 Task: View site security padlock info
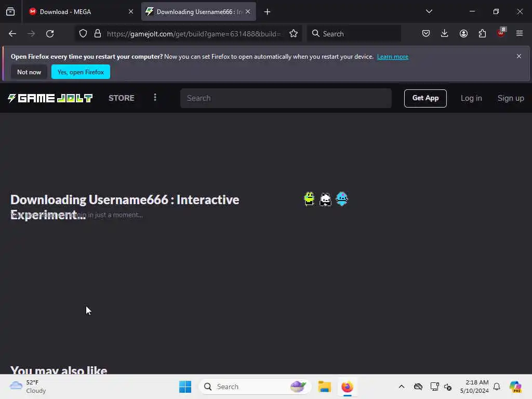pyautogui.click(x=98, y=34)
